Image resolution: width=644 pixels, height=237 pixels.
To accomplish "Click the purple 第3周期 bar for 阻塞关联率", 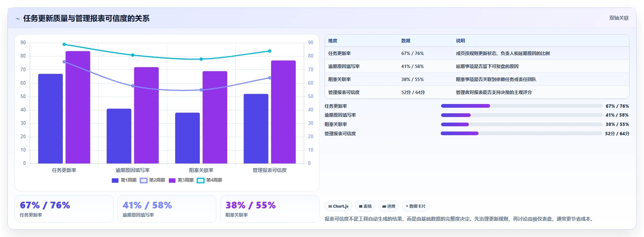I will (215, 117).
